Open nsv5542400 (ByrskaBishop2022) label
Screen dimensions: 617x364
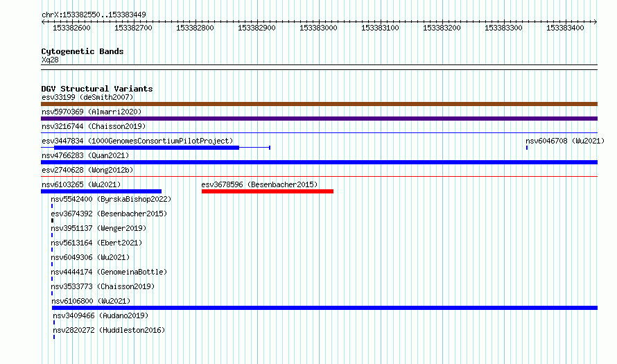click(x=111, y=199)
